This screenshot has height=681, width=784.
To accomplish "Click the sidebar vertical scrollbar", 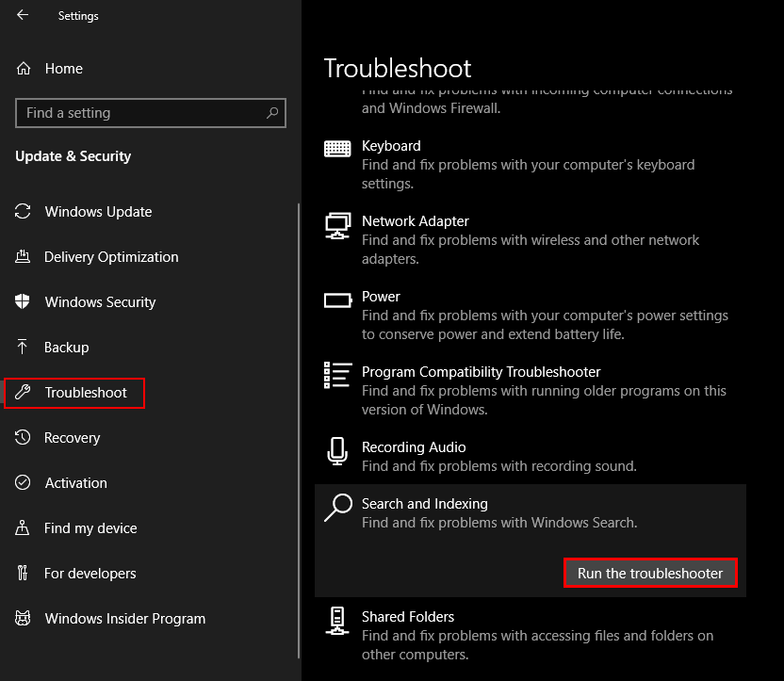I will point(299,430).
